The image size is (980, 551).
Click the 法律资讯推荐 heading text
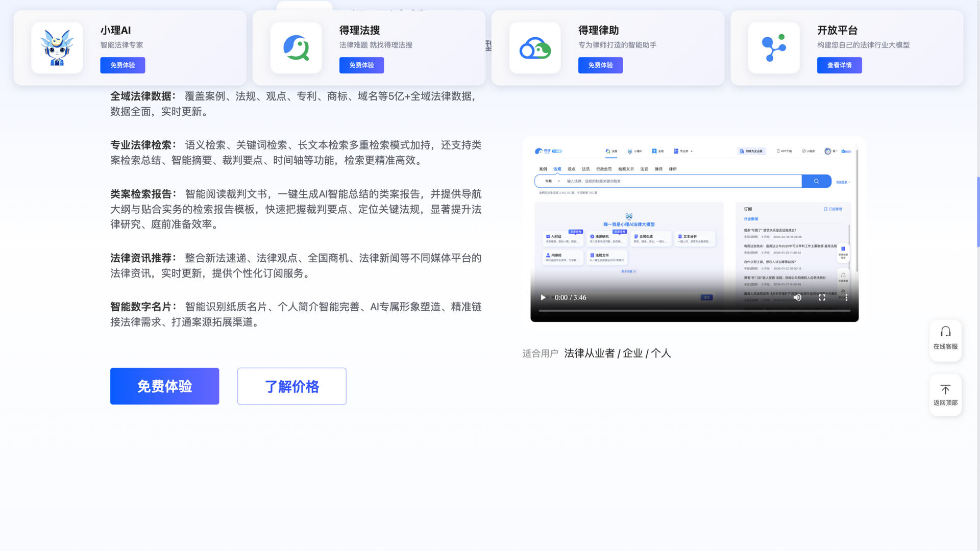pos(143,258)
